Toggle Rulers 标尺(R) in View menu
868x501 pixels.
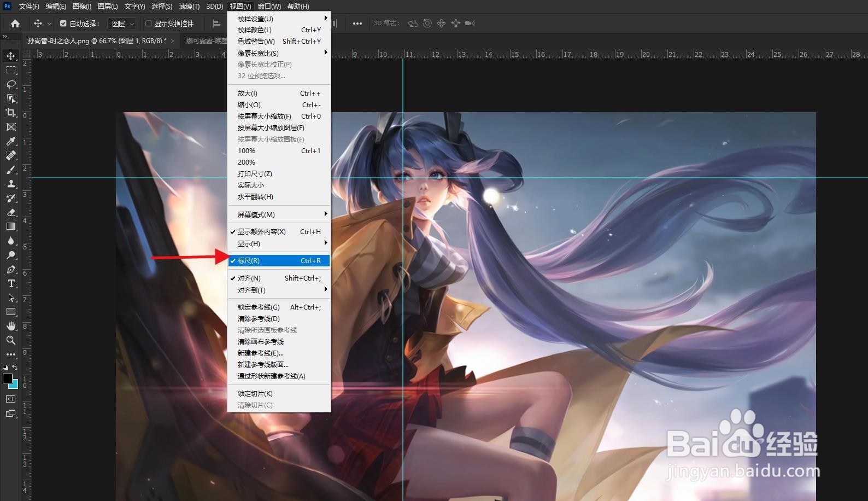(x=279, y=261)
